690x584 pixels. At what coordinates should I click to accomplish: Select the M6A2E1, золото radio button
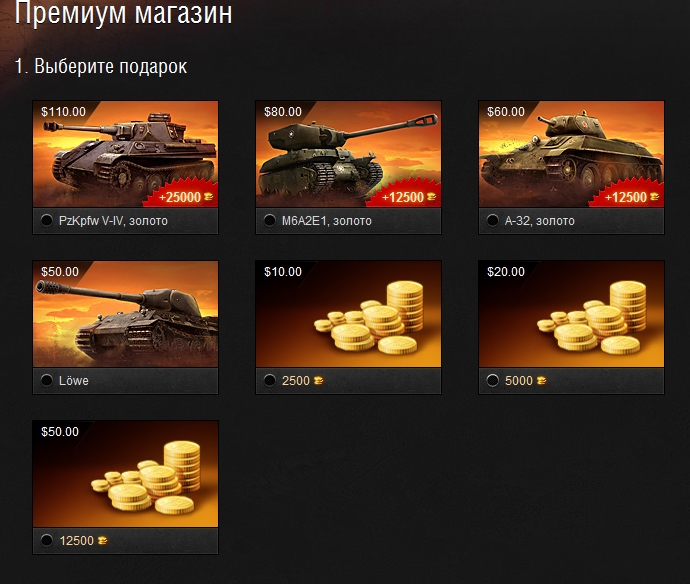click(270, 220)
